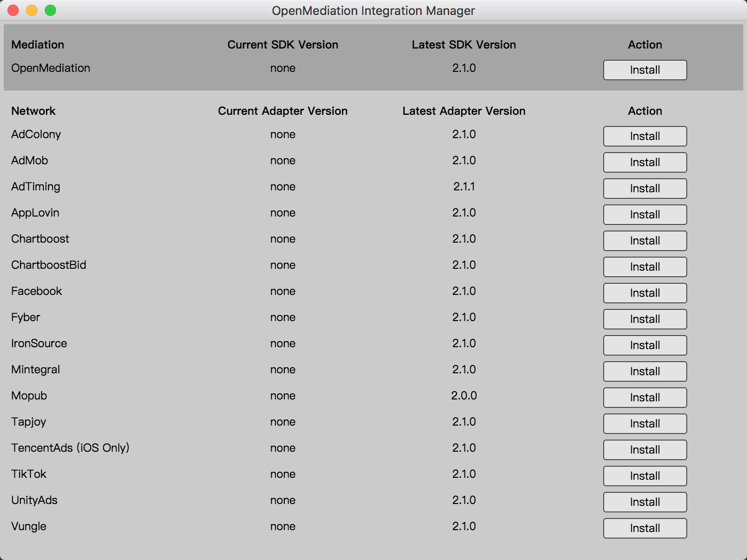The image size is (747, 560).
Task: Install the AppLovin adapter
Action: point(645,215)
